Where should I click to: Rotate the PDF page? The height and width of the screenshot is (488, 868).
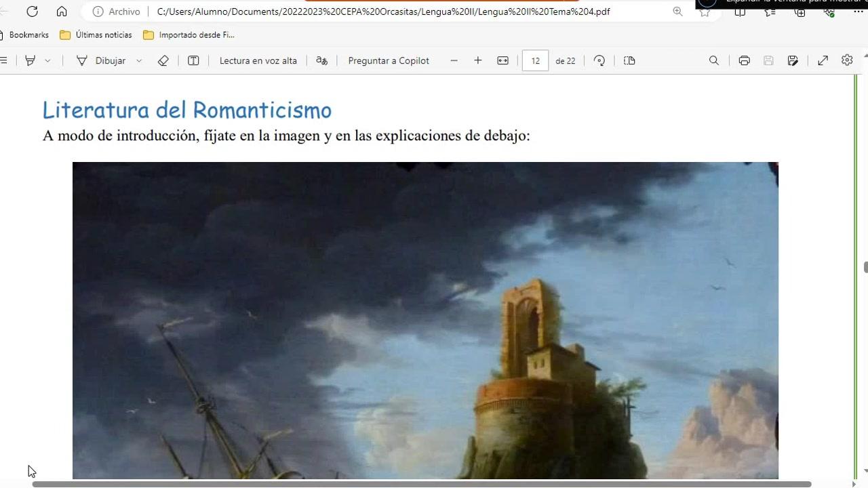[599, 60]
